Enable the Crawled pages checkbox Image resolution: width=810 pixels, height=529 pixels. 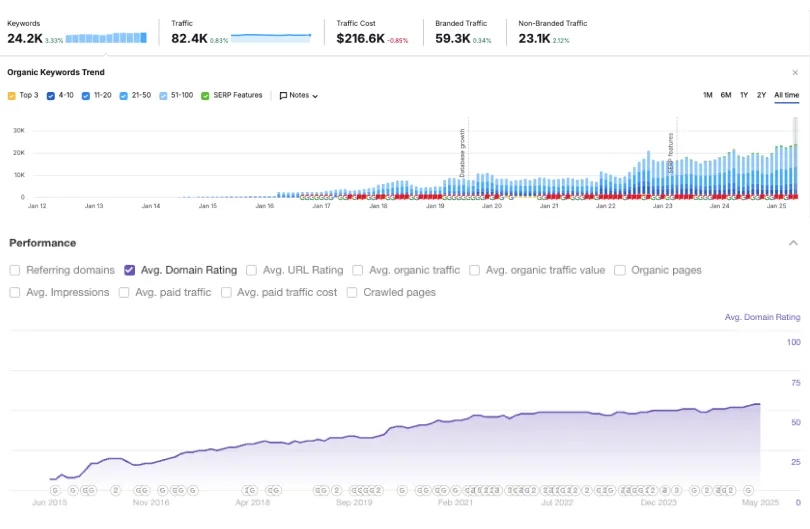352,292
